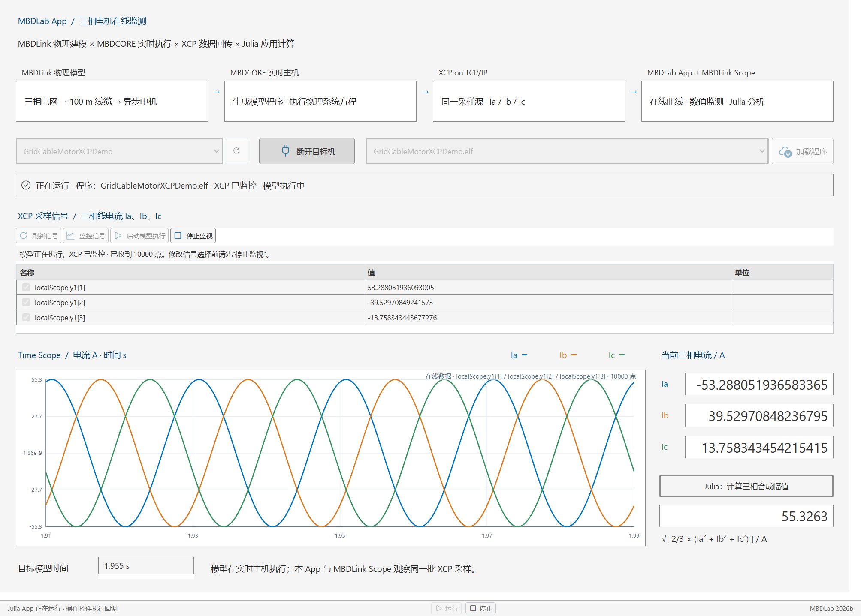Toggle the Ib orange legend swatch
The image size is (861, 616).
[x=574, y=355]
